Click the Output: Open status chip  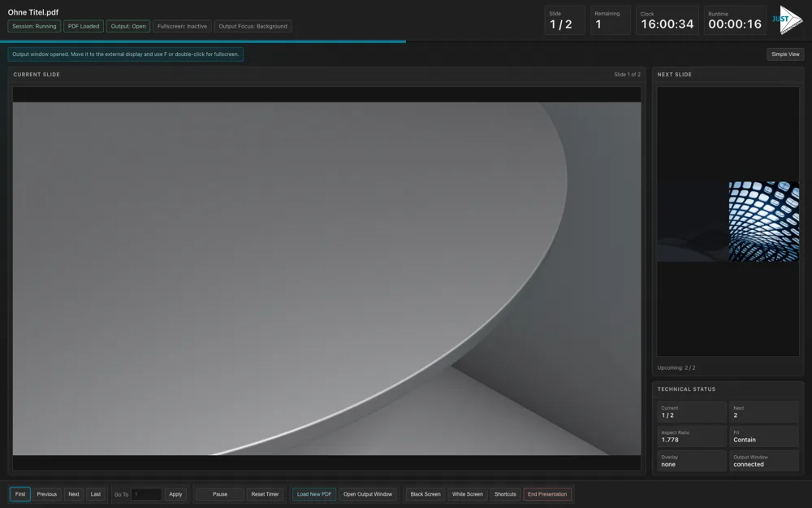click(x=127, y=25)
